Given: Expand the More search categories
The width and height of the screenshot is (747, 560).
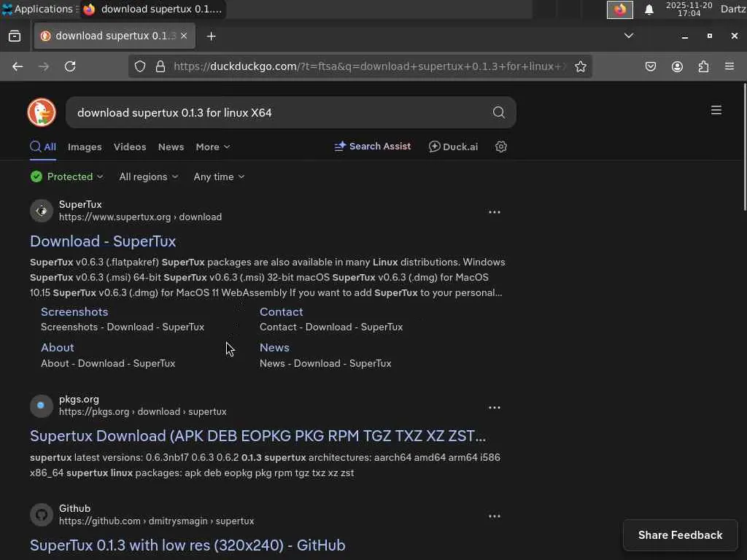Looking at the screenshot, I should tap(213, 147).
